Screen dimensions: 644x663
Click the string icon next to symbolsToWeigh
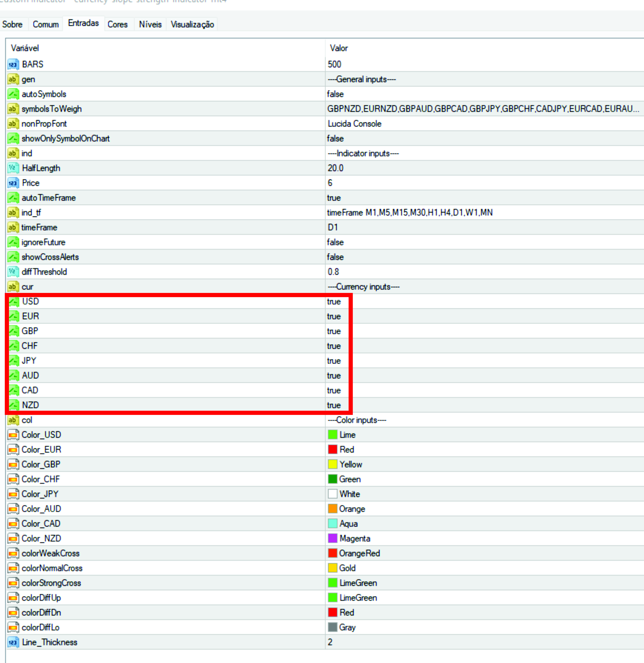13,109
